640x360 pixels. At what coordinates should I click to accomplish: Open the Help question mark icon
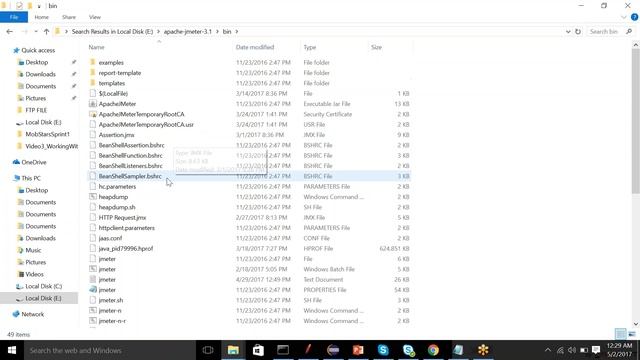click(x=634, y=17)
